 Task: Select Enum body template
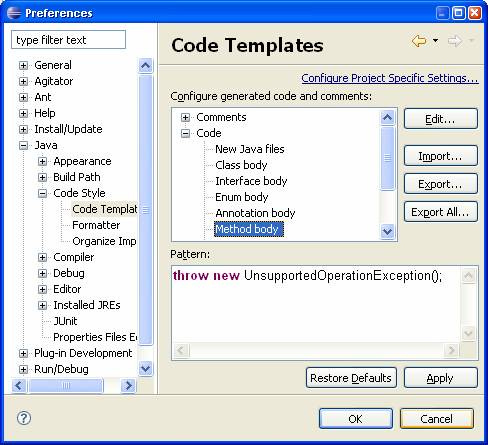tap(242, 197)
